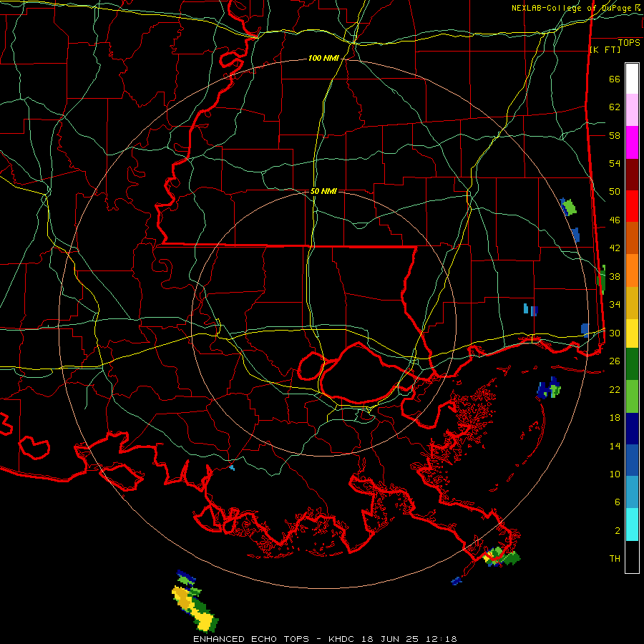644x644 pixels.
Task: Click the '66' legend value
Action: [x=615, y=79]
